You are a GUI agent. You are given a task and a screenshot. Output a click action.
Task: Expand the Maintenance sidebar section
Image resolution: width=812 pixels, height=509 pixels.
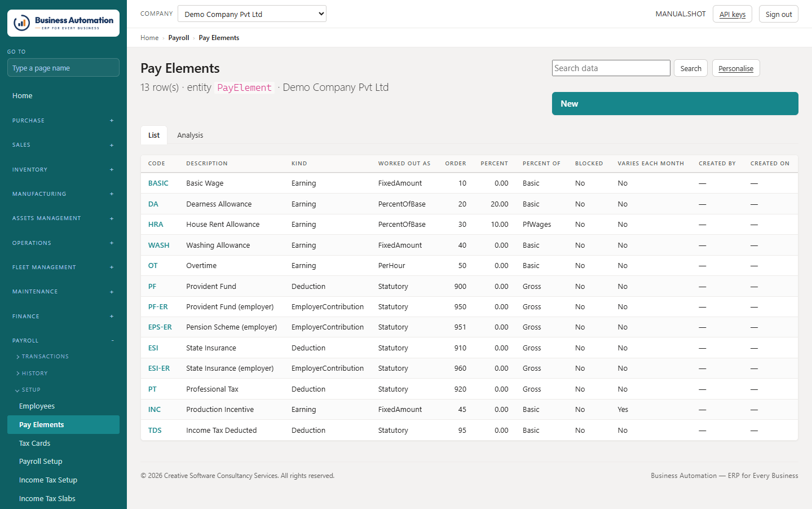(63, 292)
